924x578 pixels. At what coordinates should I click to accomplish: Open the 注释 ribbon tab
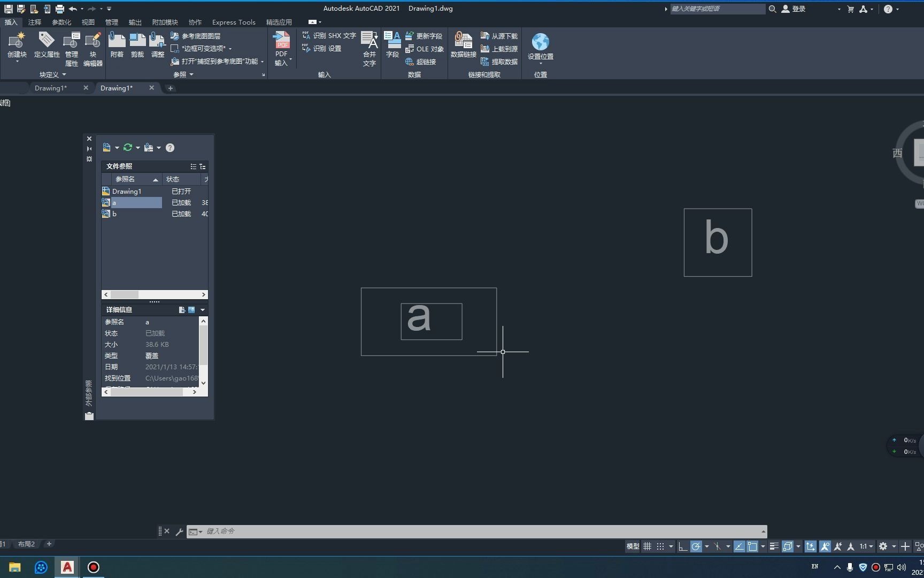35,22
